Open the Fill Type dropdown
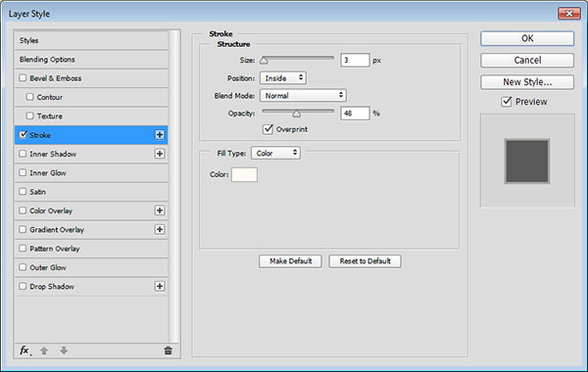The height and width of the screenshot is (372, 588). pos(275,153)
